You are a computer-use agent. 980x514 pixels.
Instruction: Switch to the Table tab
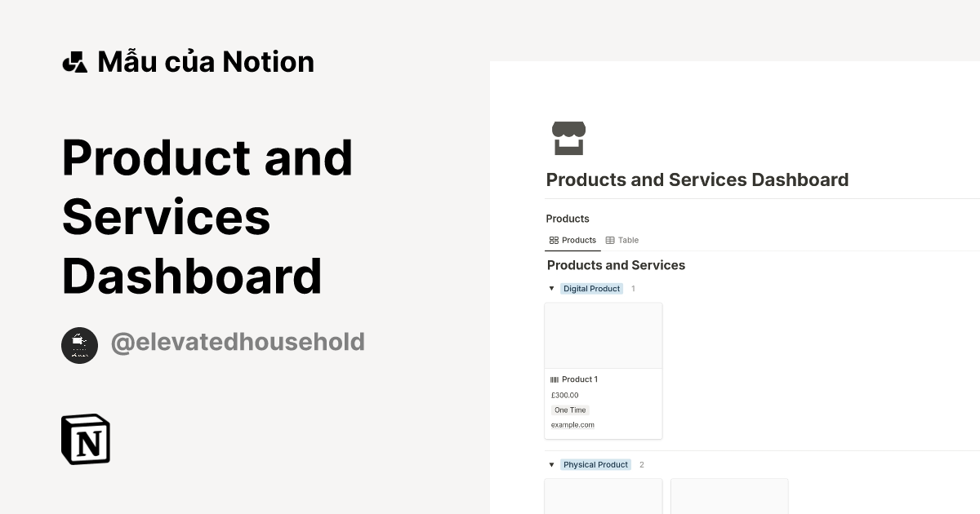[627, 240]
